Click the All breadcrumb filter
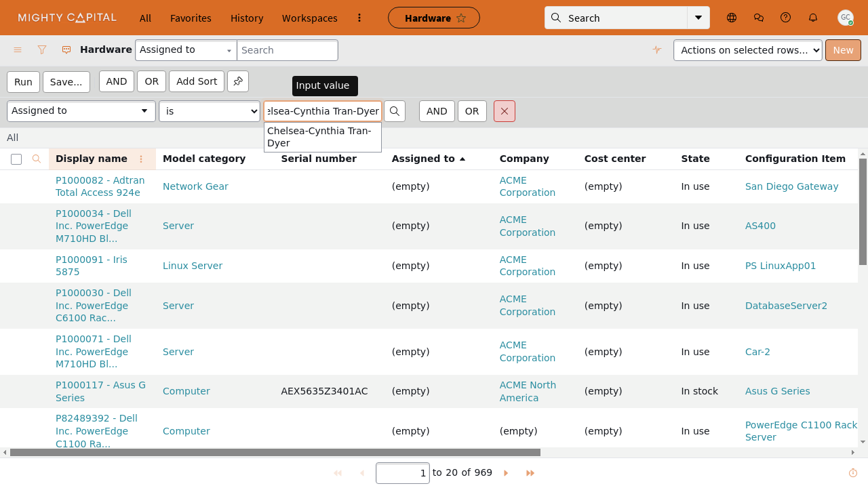 [12, 138]
